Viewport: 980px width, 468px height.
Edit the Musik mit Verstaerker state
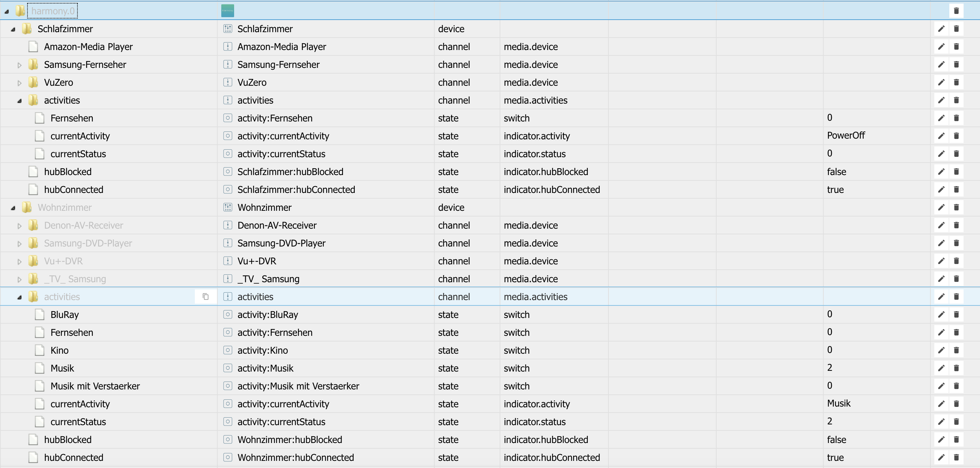[x=941, y=386]
